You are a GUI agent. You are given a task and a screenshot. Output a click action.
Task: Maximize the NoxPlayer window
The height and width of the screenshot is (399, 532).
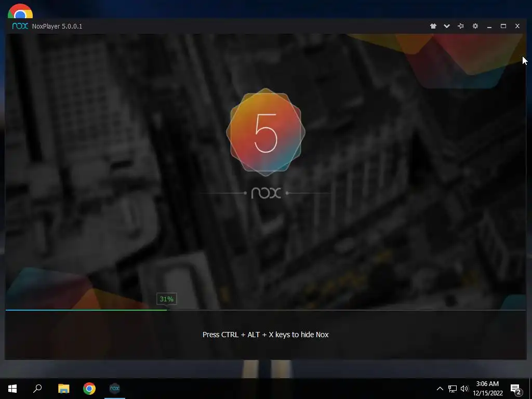503,26
